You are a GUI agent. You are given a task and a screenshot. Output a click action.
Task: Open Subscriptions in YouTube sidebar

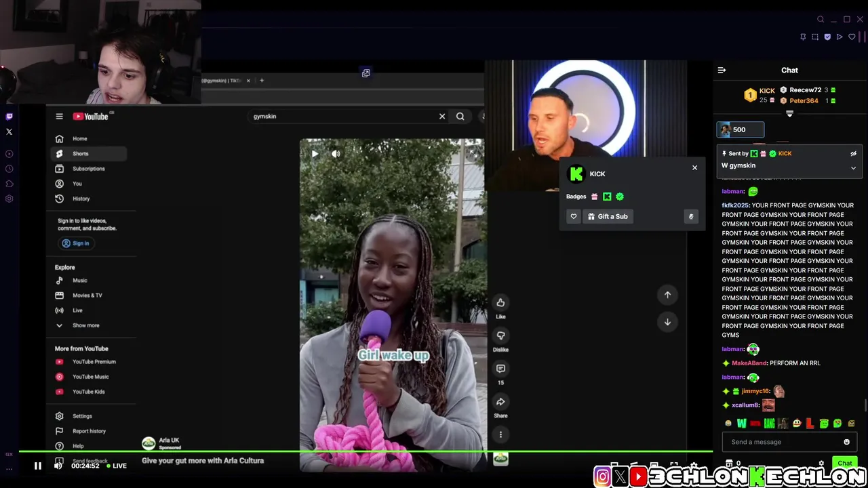click(90, 169)
